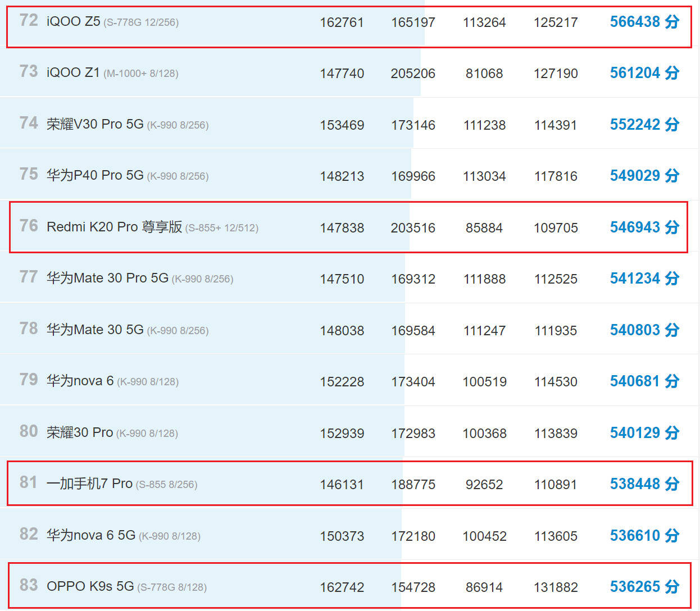This screenshot has width=700, height=611.
Task: Click the total score 552242 分
Action: click(x=644, y=125)
